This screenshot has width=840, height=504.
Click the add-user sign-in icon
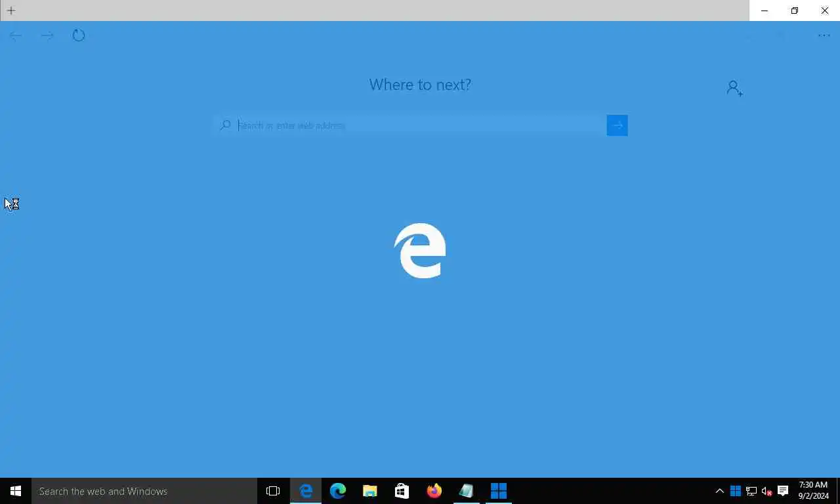point(734,88)
